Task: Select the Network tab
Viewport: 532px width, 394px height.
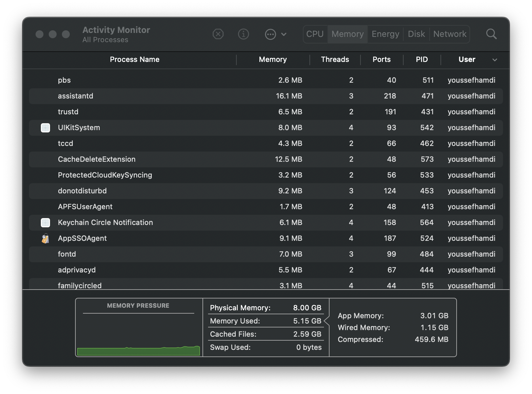Action: [x=450, y=34]
